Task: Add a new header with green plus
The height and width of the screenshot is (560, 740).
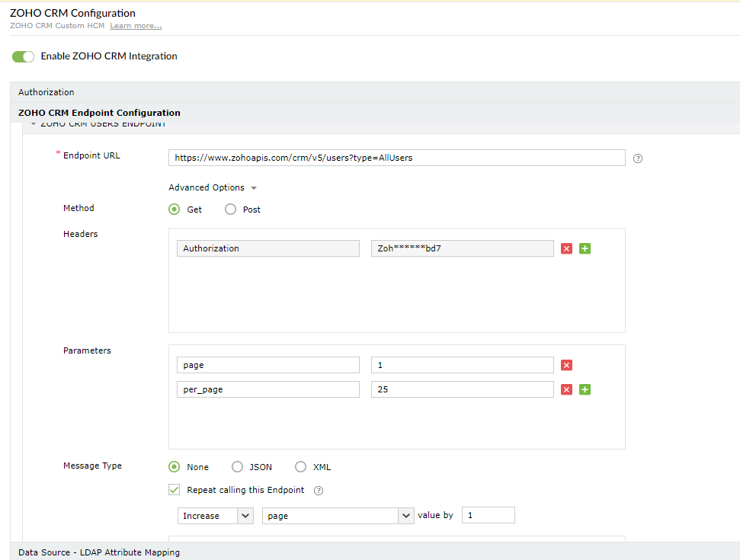Action: pos(585,248)
